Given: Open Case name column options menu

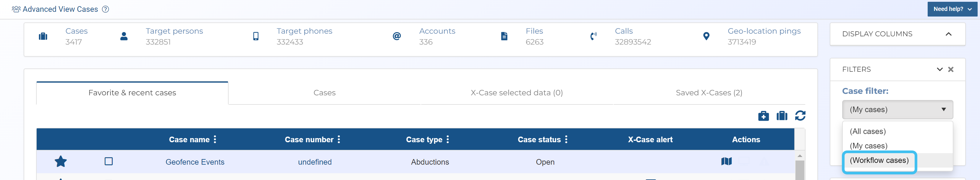Looking at the screenshot, I should click(215, 139).
